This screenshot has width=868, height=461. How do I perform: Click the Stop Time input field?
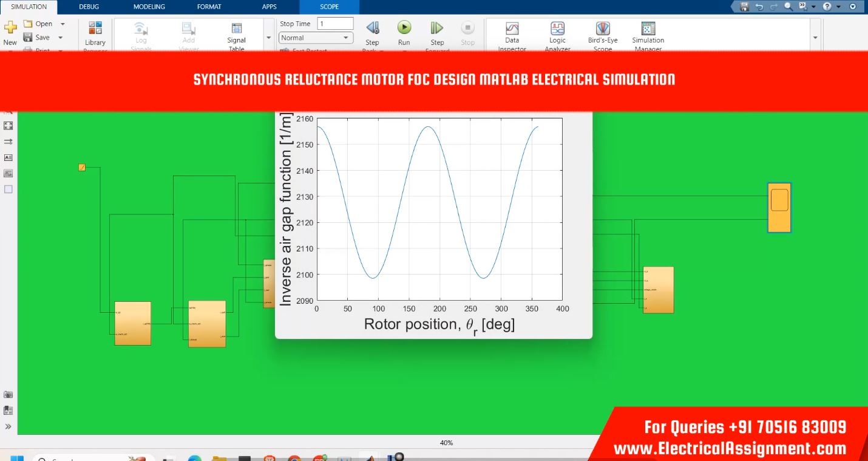click(x=335, y=24)
